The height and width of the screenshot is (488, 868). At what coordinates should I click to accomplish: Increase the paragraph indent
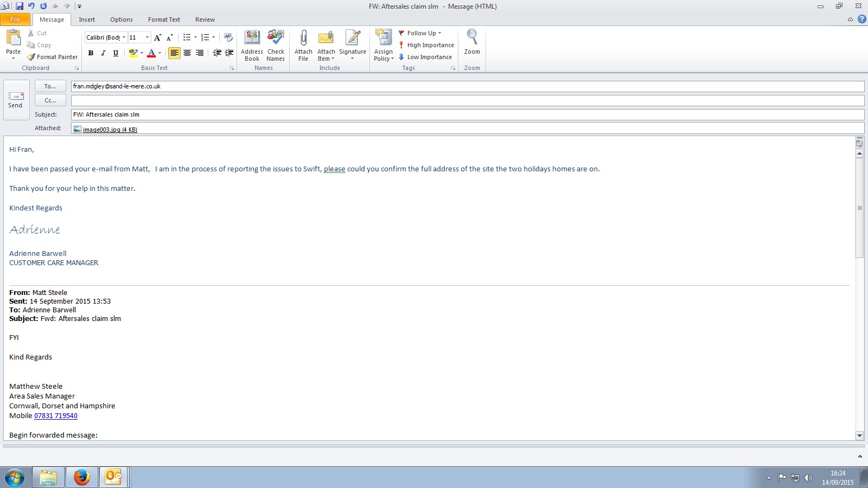[x=229, y=53]
